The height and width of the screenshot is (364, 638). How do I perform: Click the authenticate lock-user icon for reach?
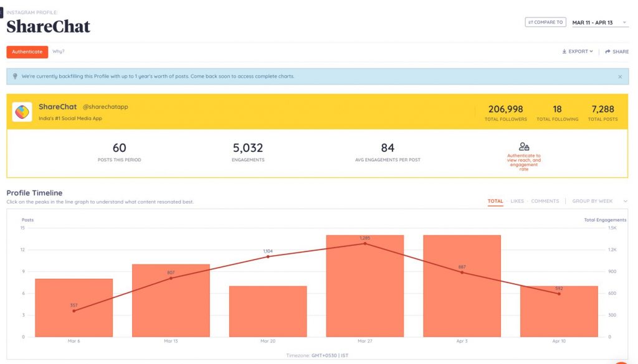pyautogui.click(x=523, y=147)
